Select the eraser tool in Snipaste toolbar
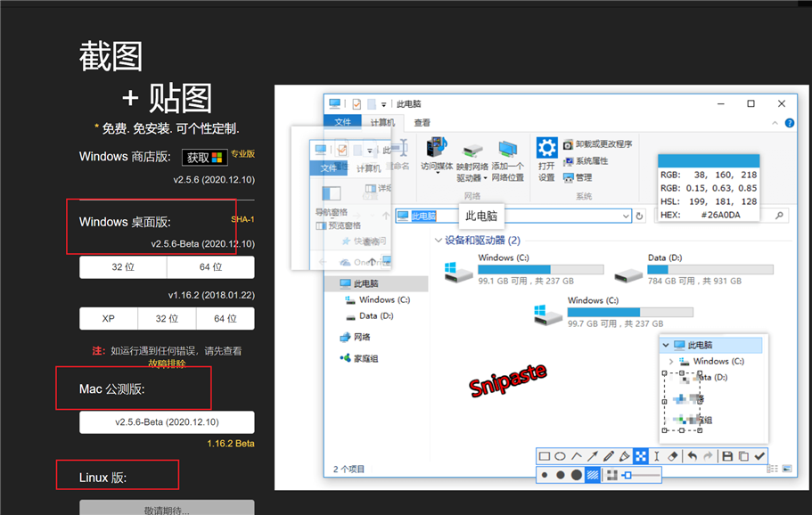This screenshot has width=812, height=515. pos(672,456)
